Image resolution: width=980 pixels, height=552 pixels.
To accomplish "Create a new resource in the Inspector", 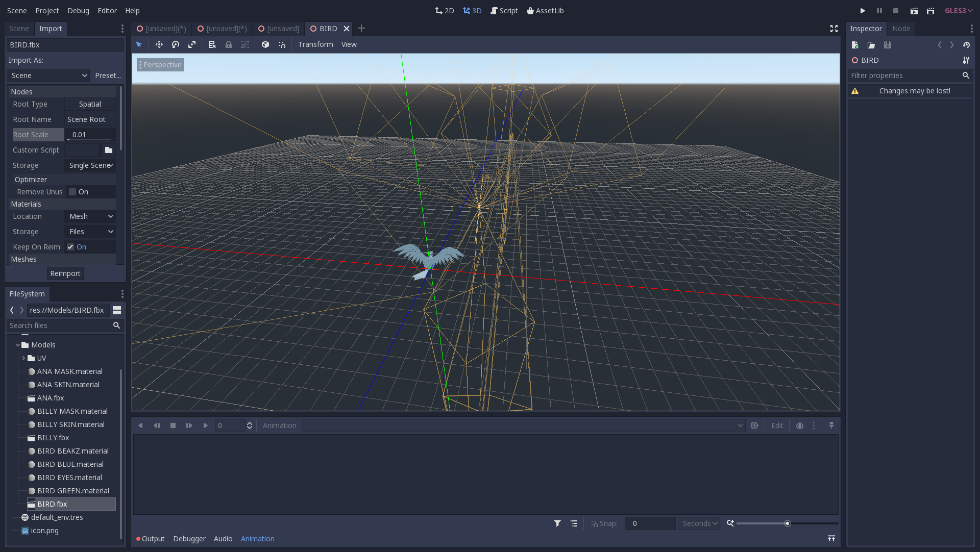I will [855, 45].
